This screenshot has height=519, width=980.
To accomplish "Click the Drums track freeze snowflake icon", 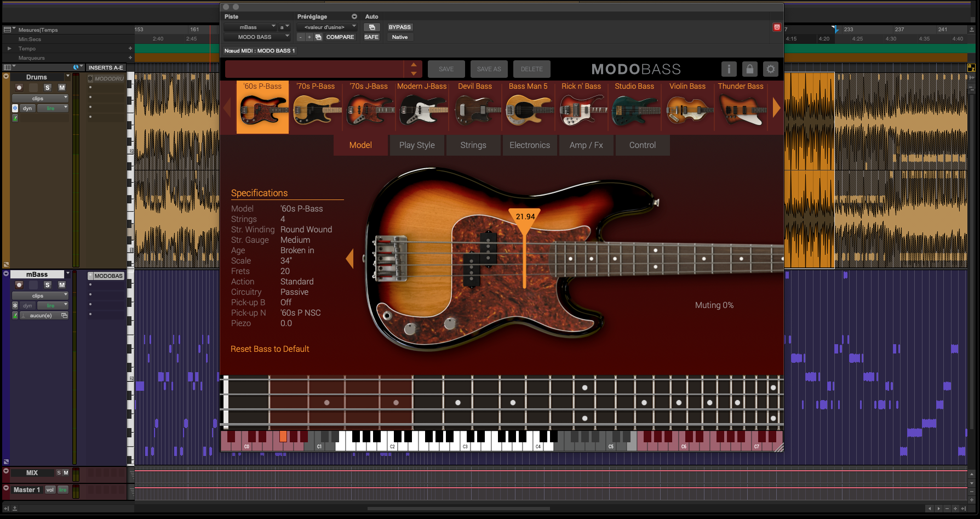I will (x=15, y=109).
